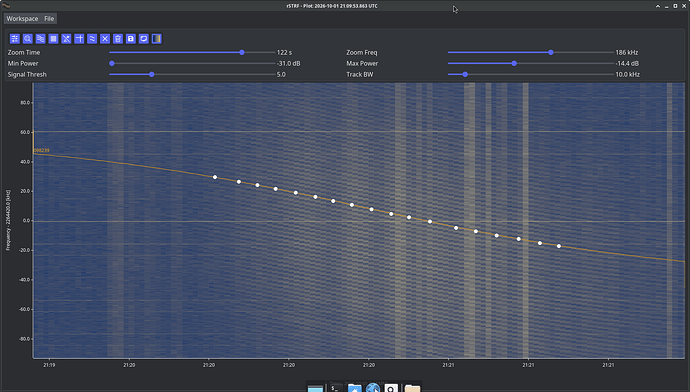
Task: Click the wavy curves toolbar icon
Action: pyautogui.click(x=92, y=39)
